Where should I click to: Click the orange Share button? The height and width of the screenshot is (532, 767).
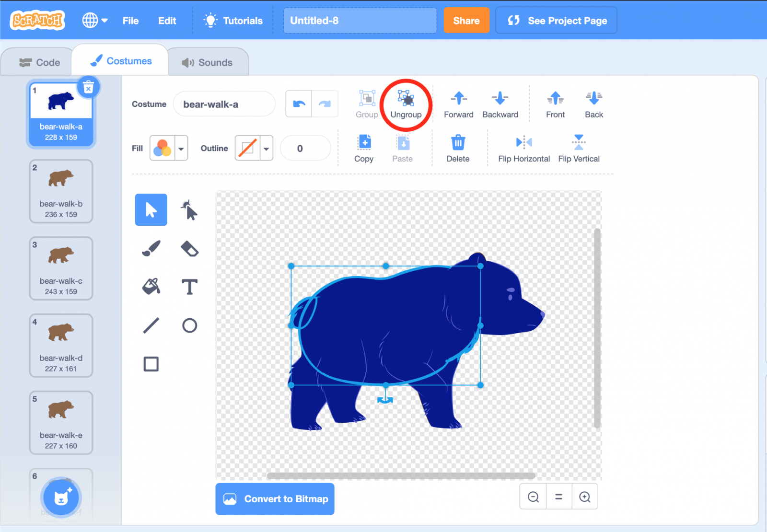(x=466, y=20)
